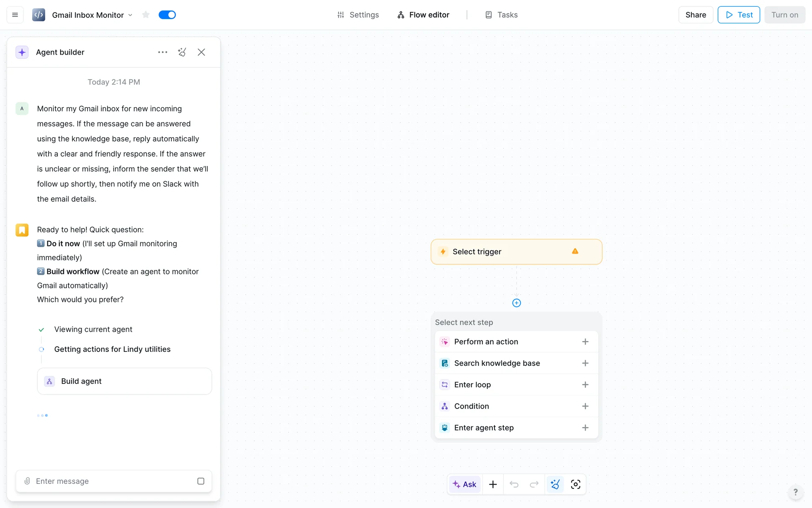Click the fit-to-view focus icon
812x508 pixels.
coord(575,484)
